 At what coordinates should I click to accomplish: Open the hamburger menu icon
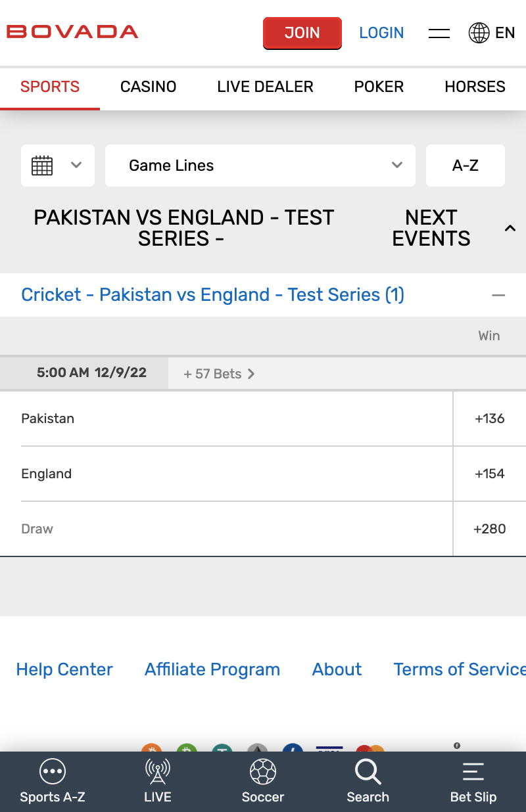tap(439, 33)
